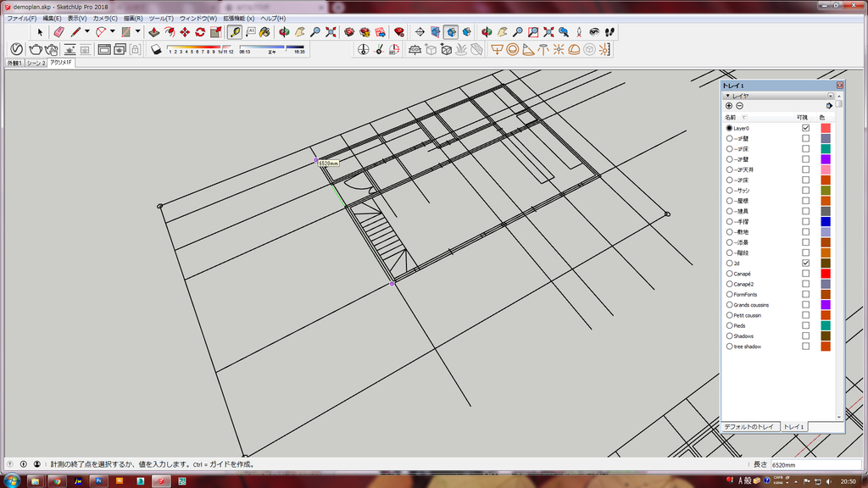Click the V-Ray render teapot icon
This screenshot has width=868, height=488.
pos(36,49)
